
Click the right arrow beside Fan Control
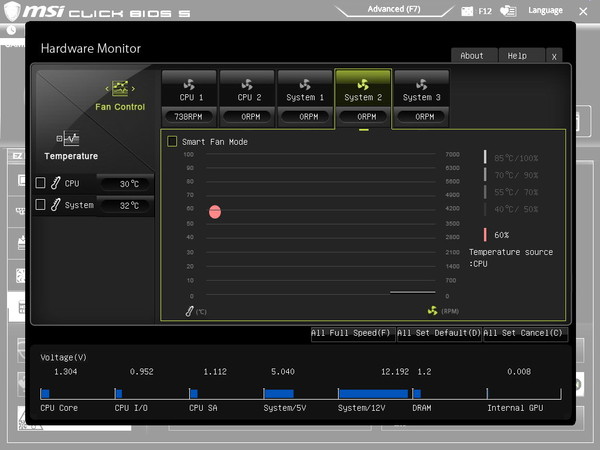pos(133,89)
